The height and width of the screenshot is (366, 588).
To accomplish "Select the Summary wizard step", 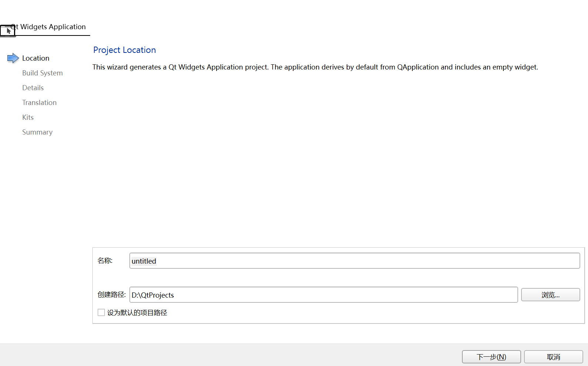I will click(37, 132).
